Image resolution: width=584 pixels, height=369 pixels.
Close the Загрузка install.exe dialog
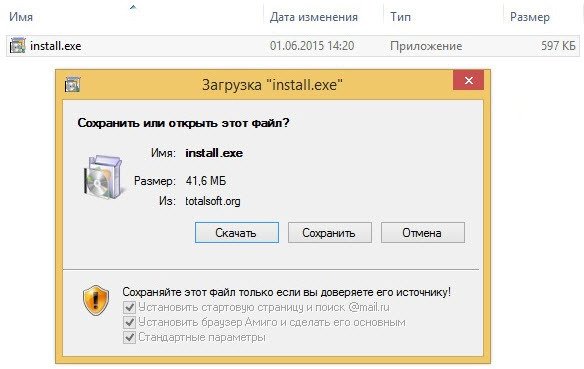coord(469,80)
